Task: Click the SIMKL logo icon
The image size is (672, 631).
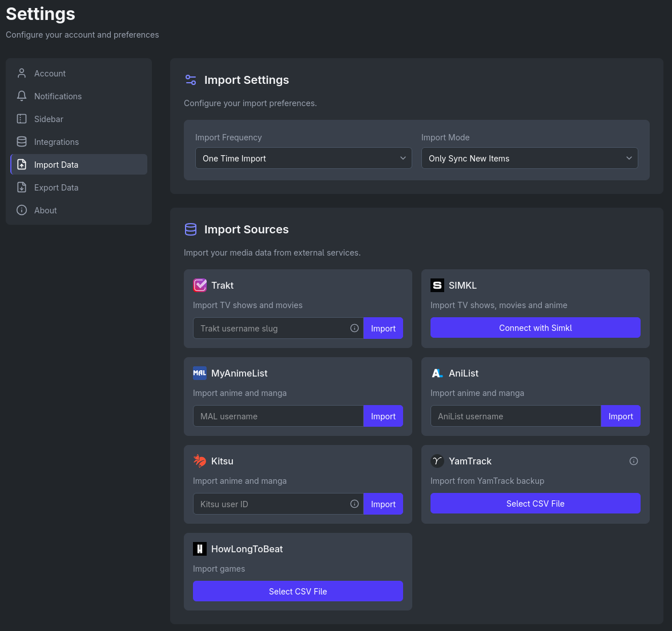Action: [x=437, y=285]
